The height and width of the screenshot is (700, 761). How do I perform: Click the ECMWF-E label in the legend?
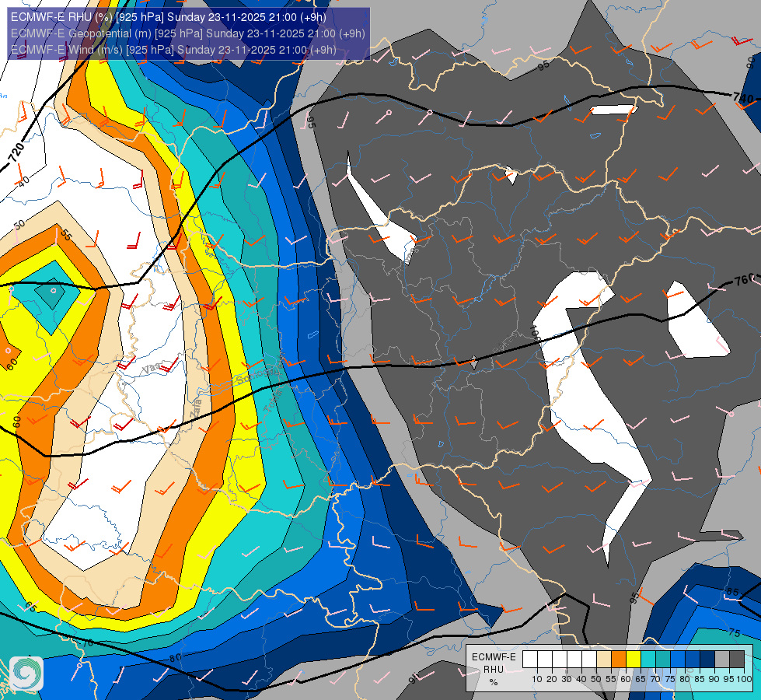coord(494,656)
